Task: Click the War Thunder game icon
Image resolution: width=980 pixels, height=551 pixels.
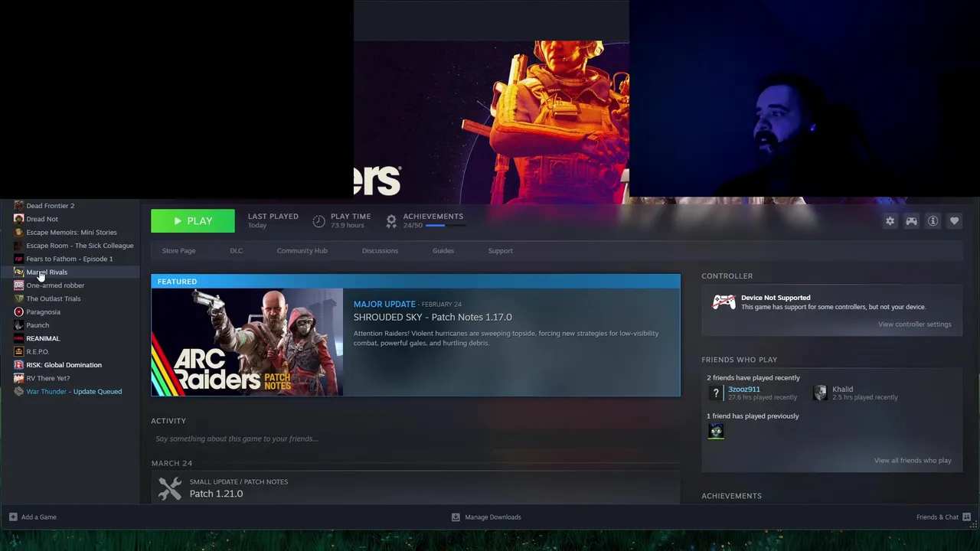Action: coord(19,392)
